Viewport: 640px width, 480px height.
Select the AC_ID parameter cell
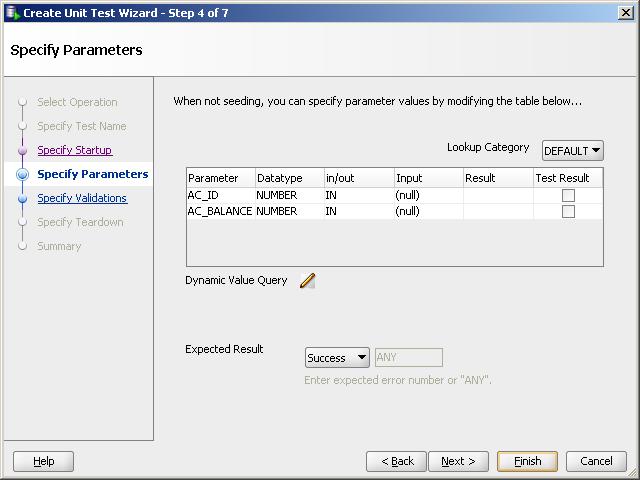221,196
